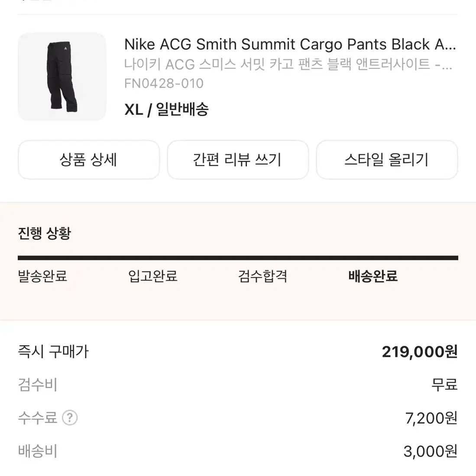Select the 3,000원 shipping cost value
The width and height of the screenshot is (476, 476).
click(431, 451)
